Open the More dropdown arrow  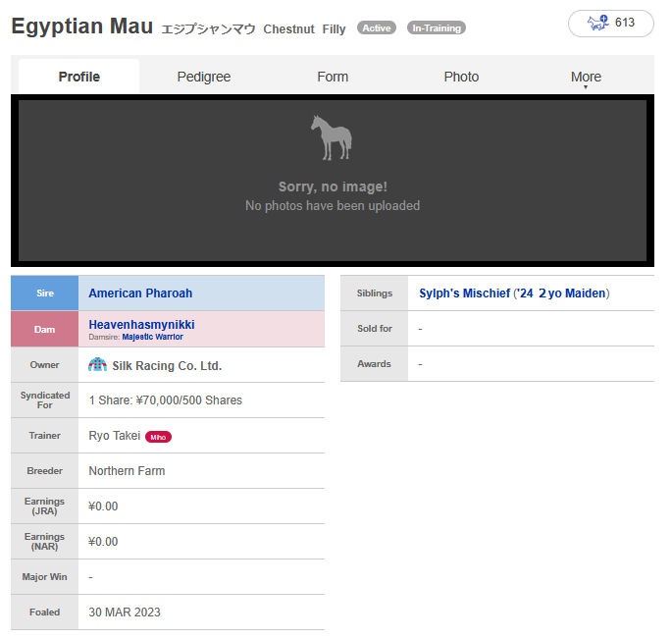click(x=586, y=87)
